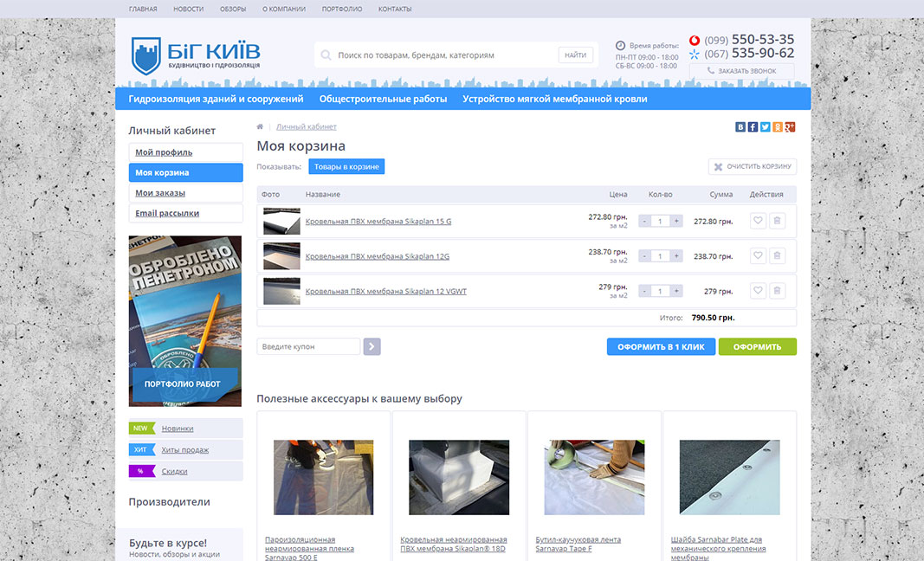Decrease quantity of Sikaplan 12G
The height and width of the screenshot is (561, 924).
(x=644, y=255)
